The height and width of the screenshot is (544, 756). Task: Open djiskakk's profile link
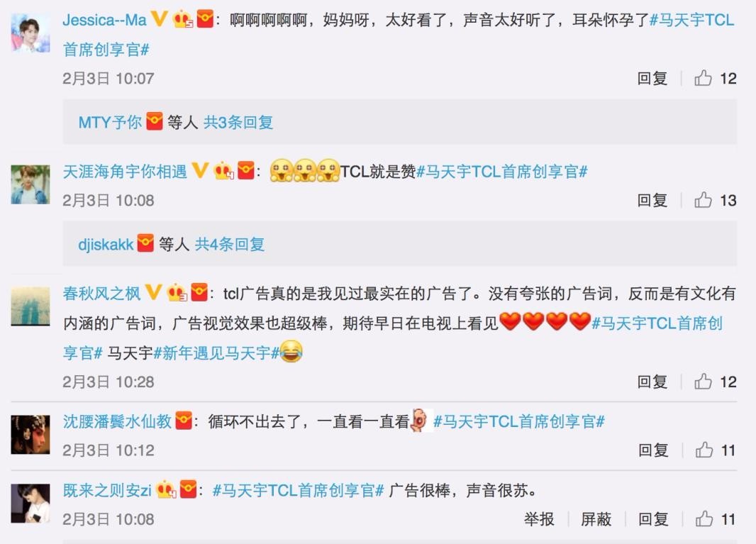click(106, 244)
